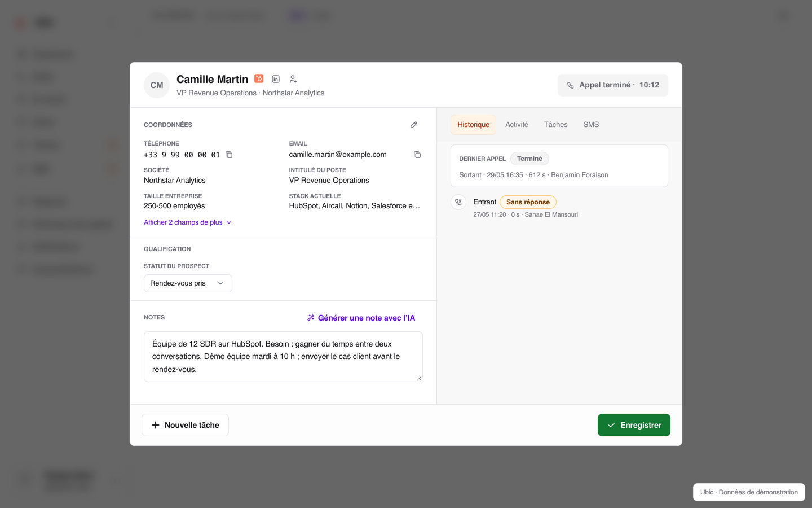
Task: Copy the phone number +33 9 99 00 00 01
Action: point(229,155)
